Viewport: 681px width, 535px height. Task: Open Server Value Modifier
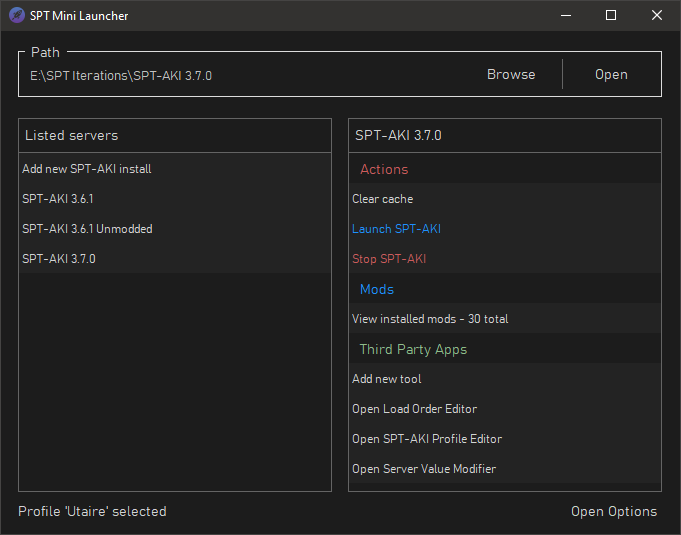tap(505, 469)
